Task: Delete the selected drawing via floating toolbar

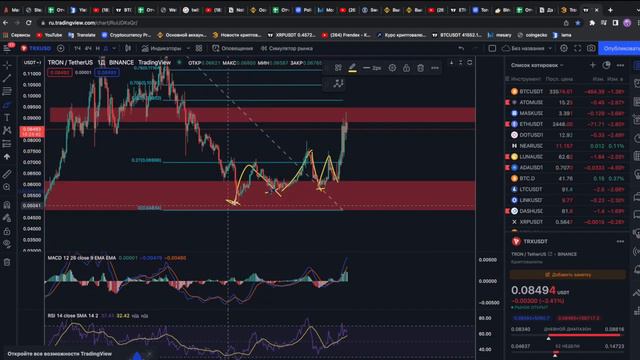Action: tap(420, 68)
